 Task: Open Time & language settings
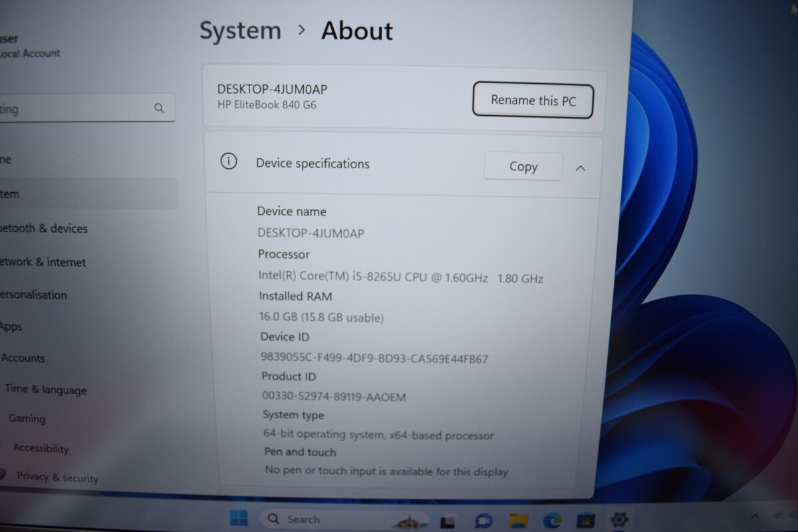click(45, 390)
